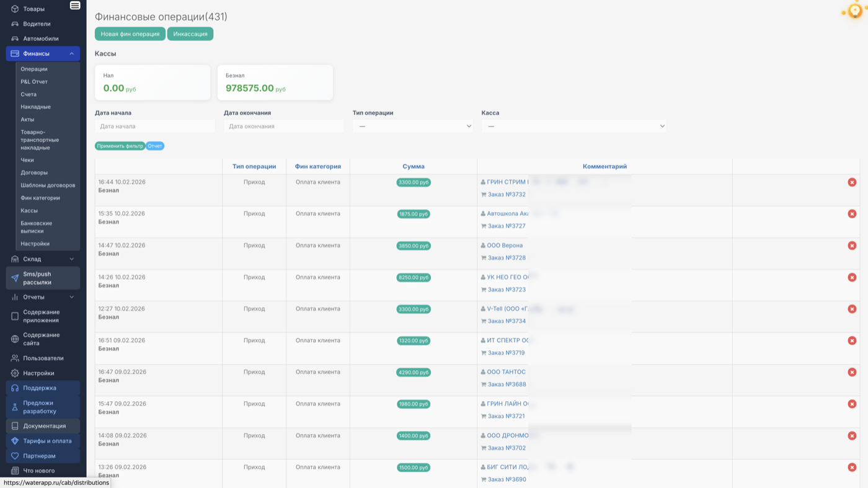Open P&L Отчет submenu item
The width and height of the screenshot is (868, 488).
[x=34, y=82]
